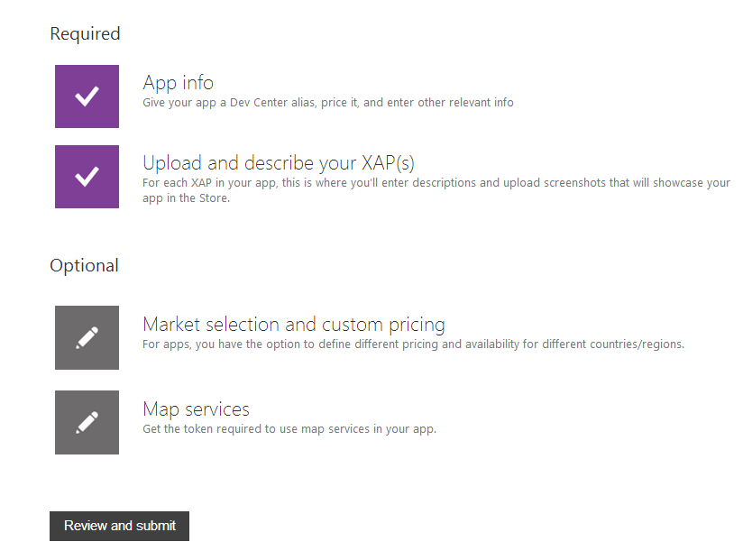
Task: Click the checkmark tile for Upload and describe your XAP(s)
Action: coord(87,177)
